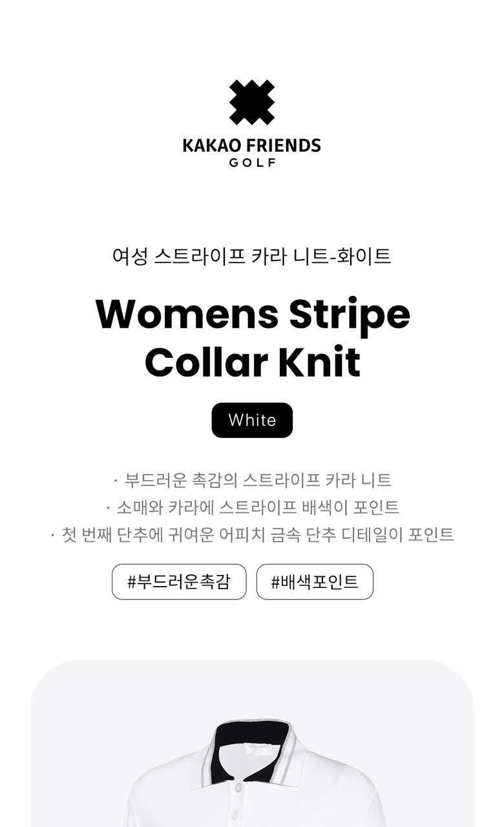The width and height of the screenshot is (504, 827).
Task: Click the third bullet about 어피치 금속 단추
Action: 252,534
